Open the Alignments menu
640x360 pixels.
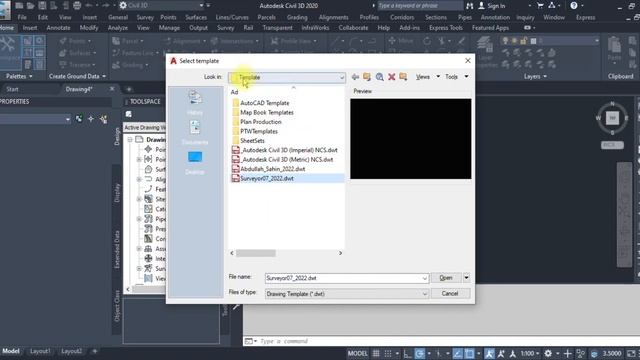click(x=333, y=17)
